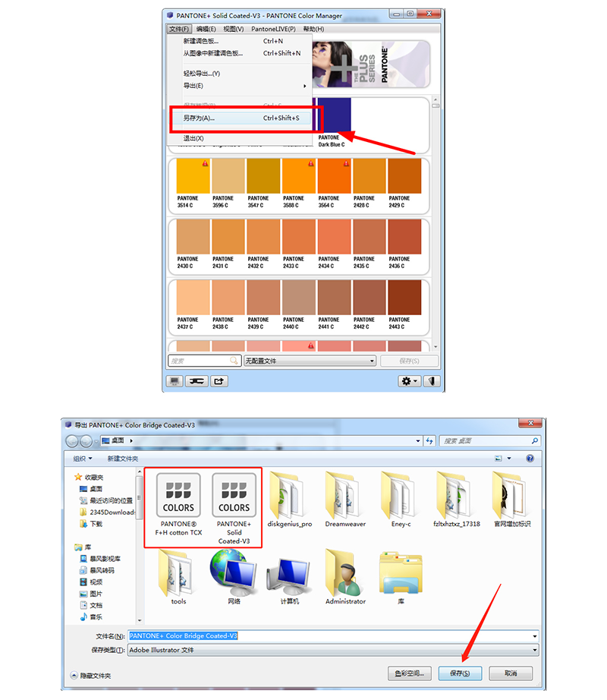
Task: Click the 文件名 filename input field
Action: (x=332, y=635)
